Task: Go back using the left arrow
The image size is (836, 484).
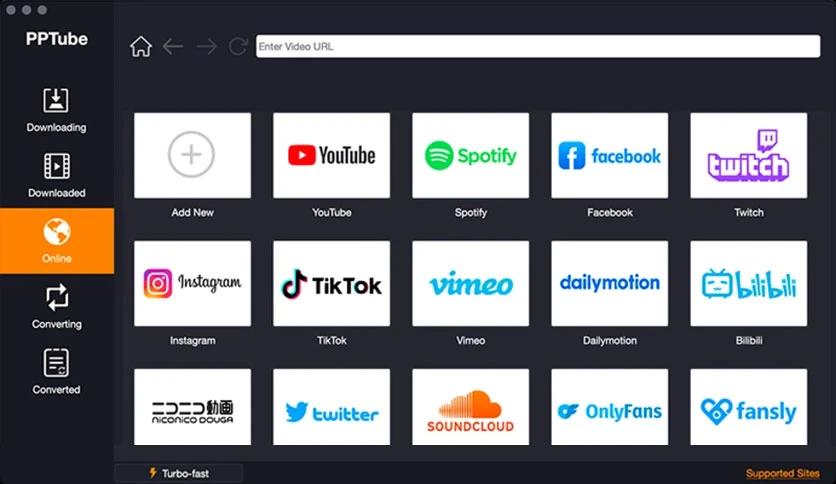Action: tap(173, 47)
